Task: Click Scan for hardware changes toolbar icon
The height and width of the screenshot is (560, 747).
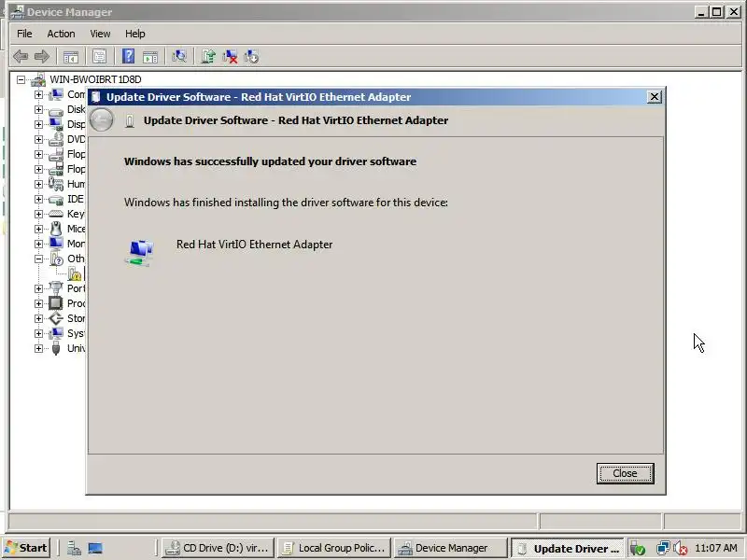Action: [179, 57]
